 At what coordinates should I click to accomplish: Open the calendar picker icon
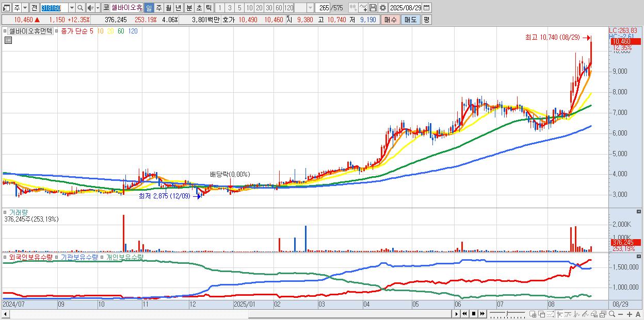point(426,8)
